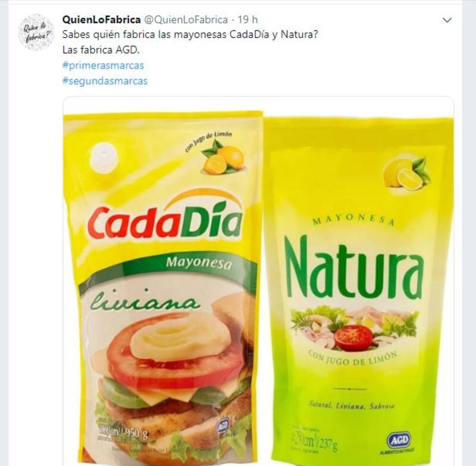Click the cursive liviana text on pouch
Viewport: 476px width, 466px height.
tap(146, 299)
